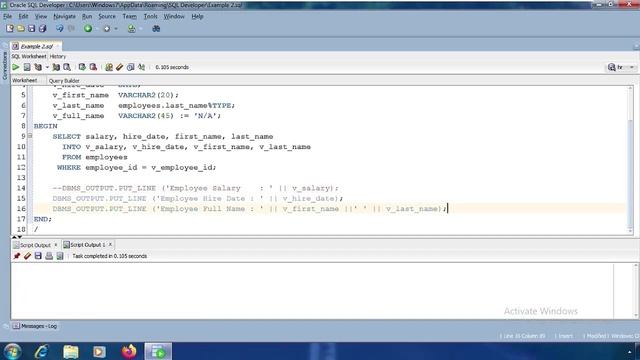Viewport: 640px width, 360px height.
Task: Open the Messages - Log panel
Action: [x=35, y=326]
